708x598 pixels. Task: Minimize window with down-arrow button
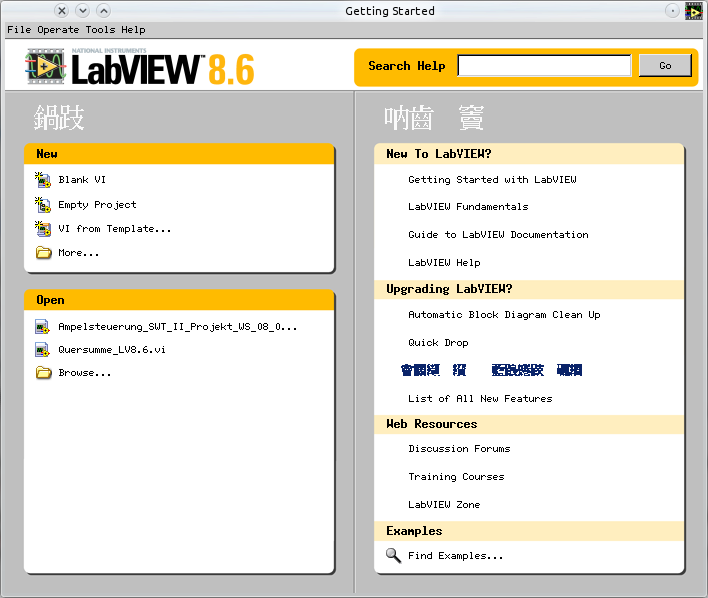(x=83, y=10)
